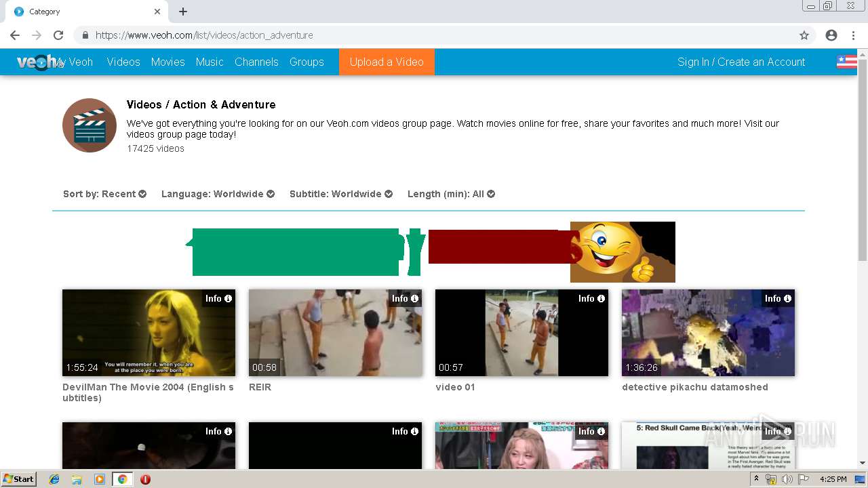868x488 pixels.
Task: Open a new browser tab
Action: coord(183,12)
